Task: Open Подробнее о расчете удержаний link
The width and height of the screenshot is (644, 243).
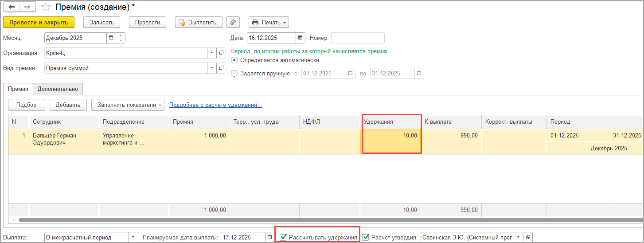Action: coord(215,105)
